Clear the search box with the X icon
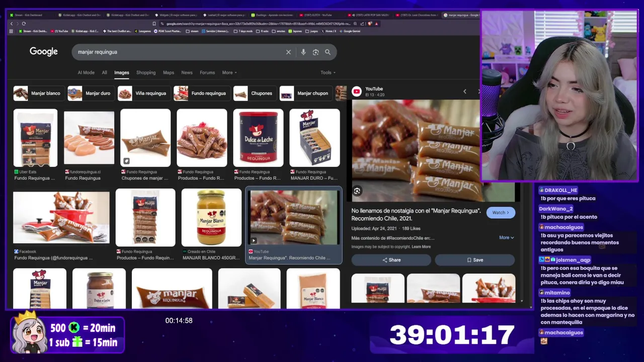The height and width of the screenshot is (362, 644). point(288,52)
